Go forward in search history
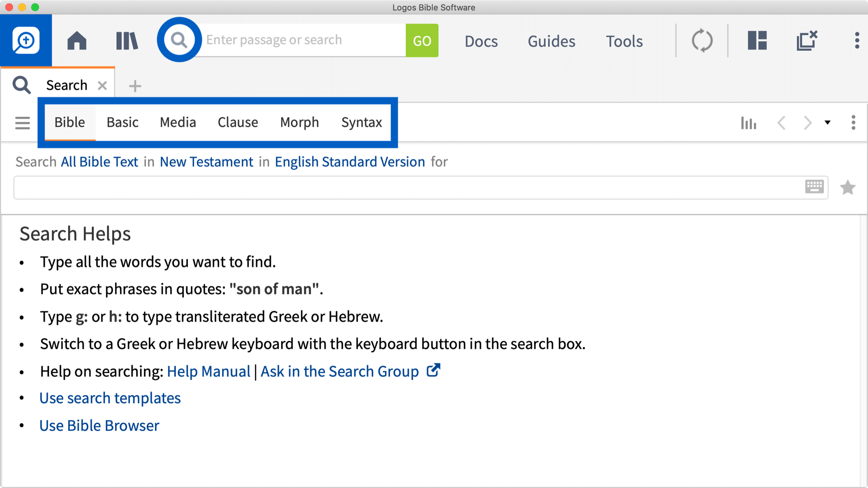The image size is (868, 488). click(807, 123)
